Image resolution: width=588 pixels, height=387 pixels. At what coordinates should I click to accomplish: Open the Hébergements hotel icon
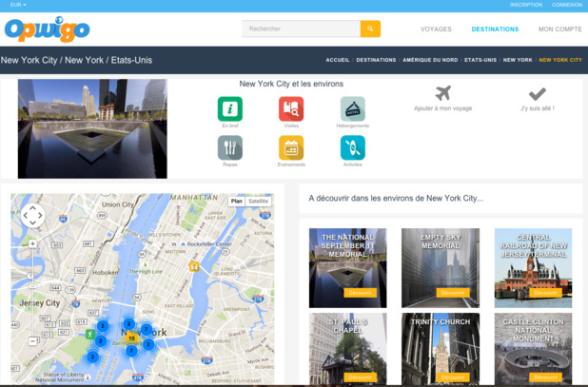click(x=352, y=109)
